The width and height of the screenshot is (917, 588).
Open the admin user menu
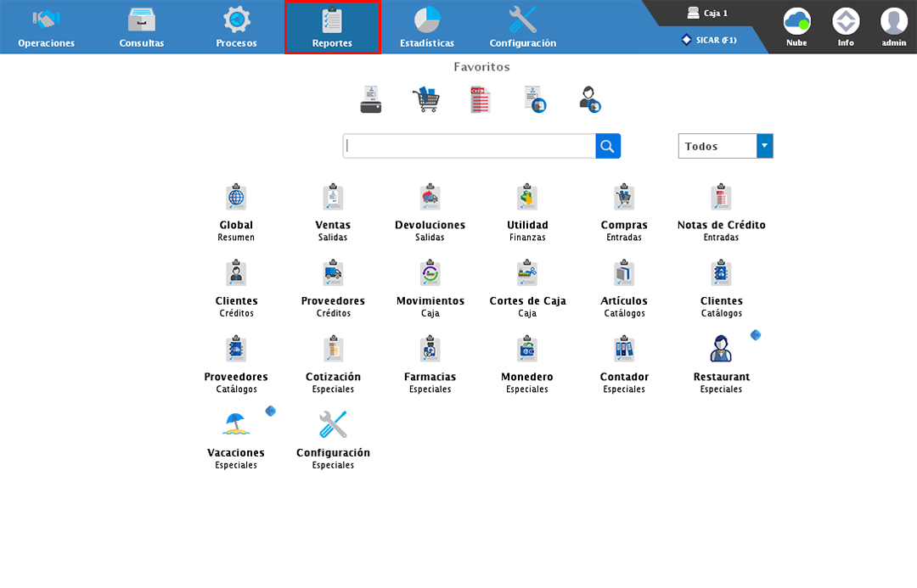click(x=893, y=26)
